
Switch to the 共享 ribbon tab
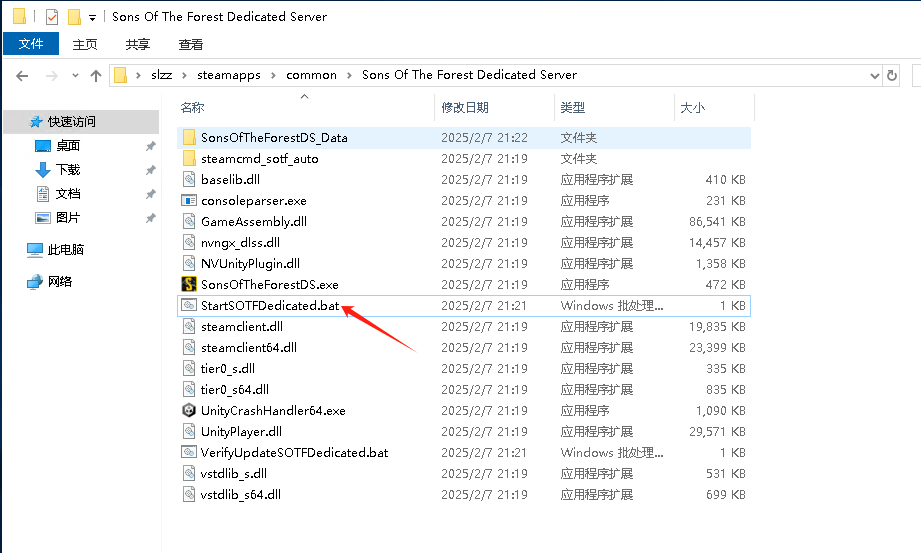tap(137, 45)
